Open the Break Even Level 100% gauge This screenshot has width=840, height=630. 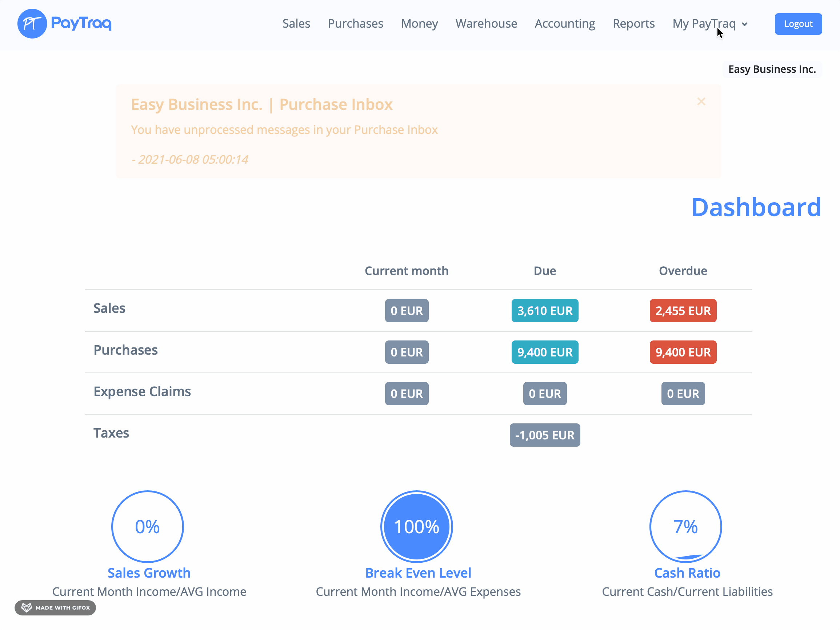coord(417,526)
